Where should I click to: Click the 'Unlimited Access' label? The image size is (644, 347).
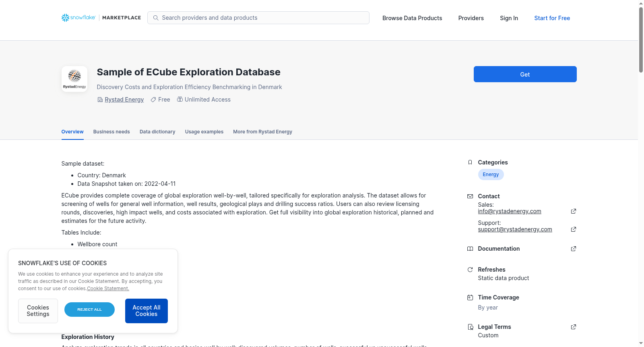point(208,100)
